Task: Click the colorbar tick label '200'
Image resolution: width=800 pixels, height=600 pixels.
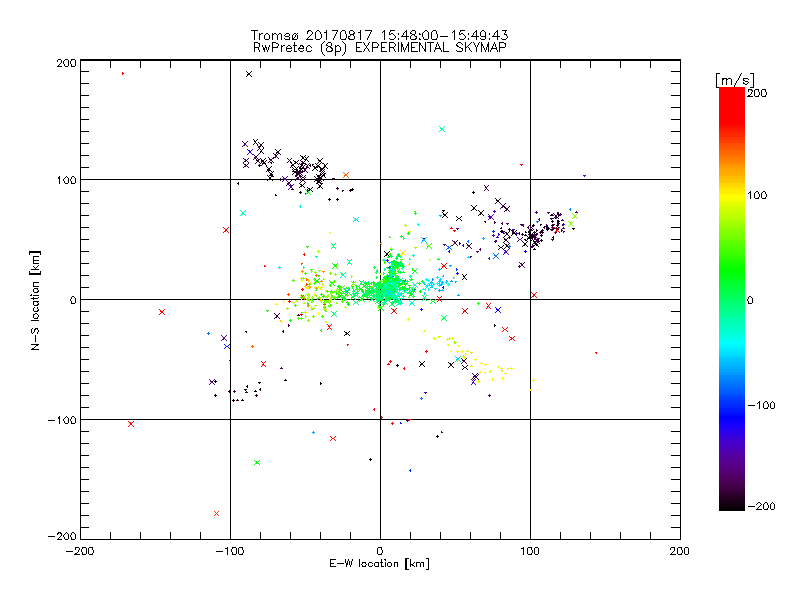Action: 758,93
